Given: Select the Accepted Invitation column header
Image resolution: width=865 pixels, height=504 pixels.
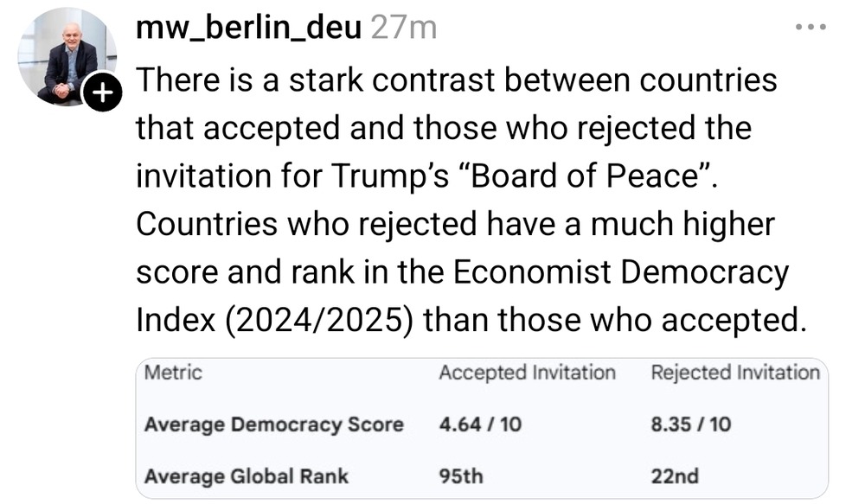Looking at the screenshot, I should point(527,373).
